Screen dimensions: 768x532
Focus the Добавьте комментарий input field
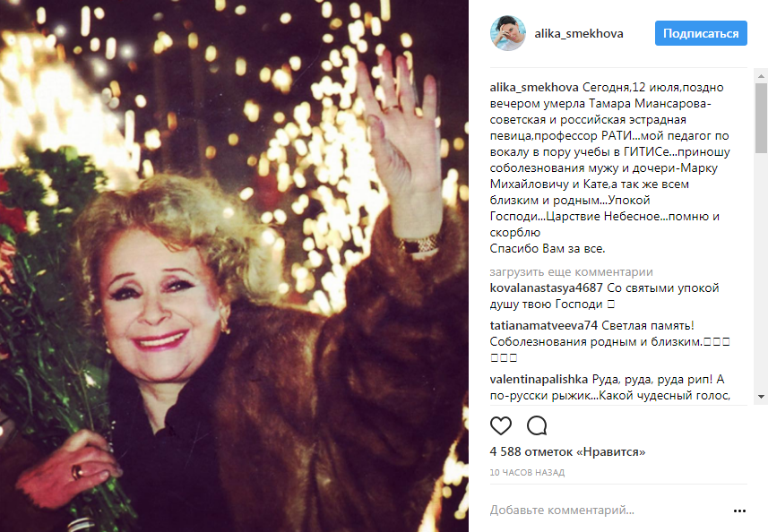click(x=608, y=511)
